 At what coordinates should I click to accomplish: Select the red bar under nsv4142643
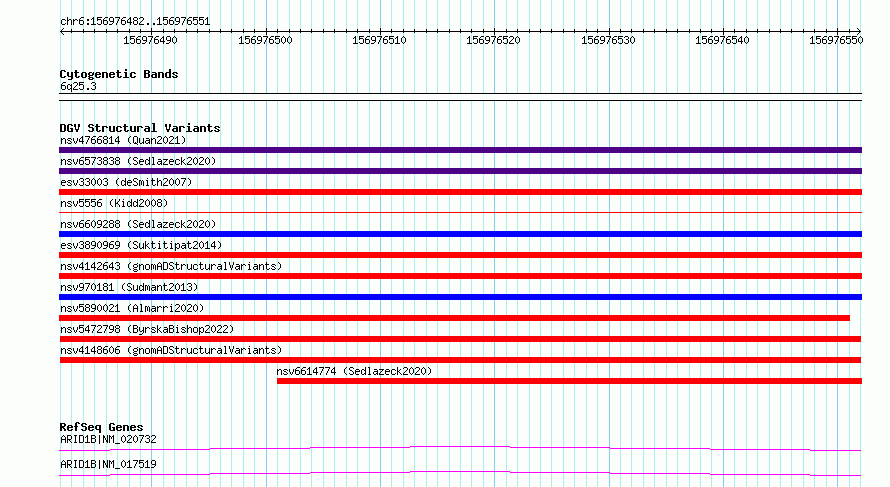tap(460, 276)
